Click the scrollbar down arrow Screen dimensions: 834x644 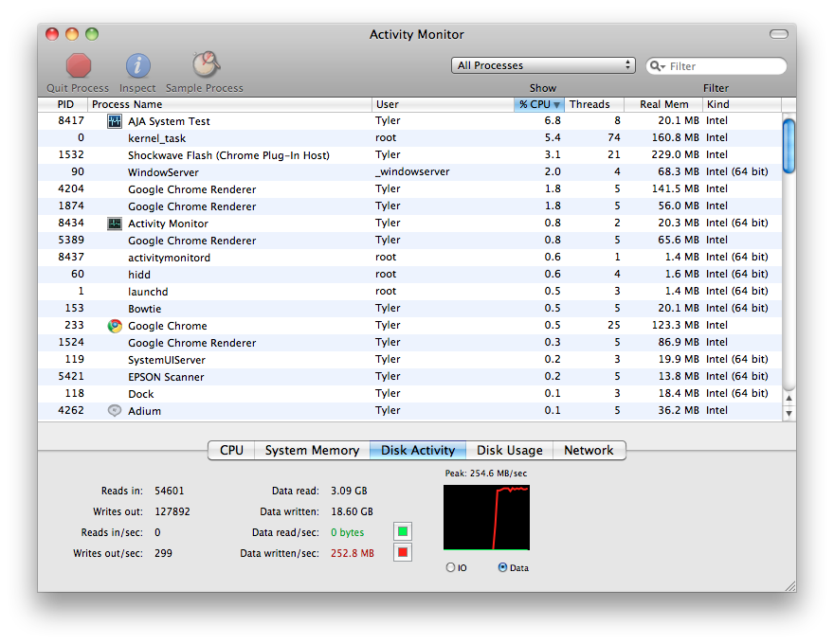pos(789,413)
